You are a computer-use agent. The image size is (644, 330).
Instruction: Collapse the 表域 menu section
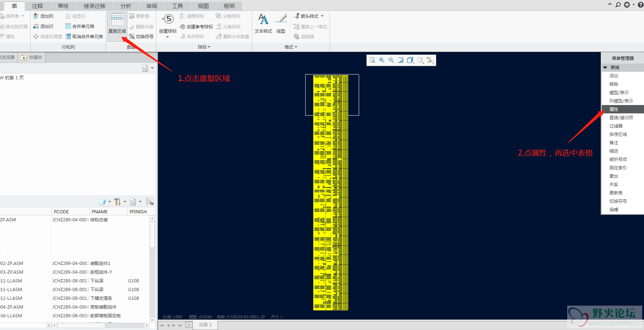(605, 68)
